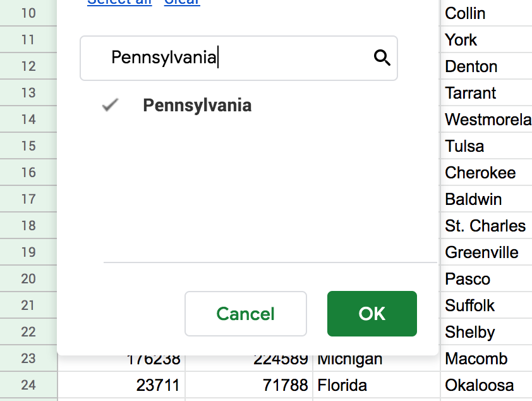
Task: Click the Florida cell
Action: (375, 385)
